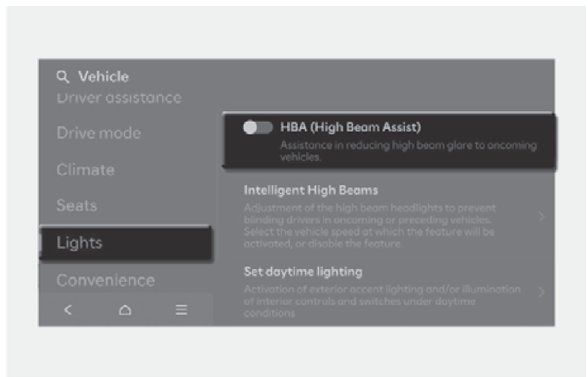Click the Intelligent High Beams description paragraph
588x377 pixels.
tap(370, 226)
